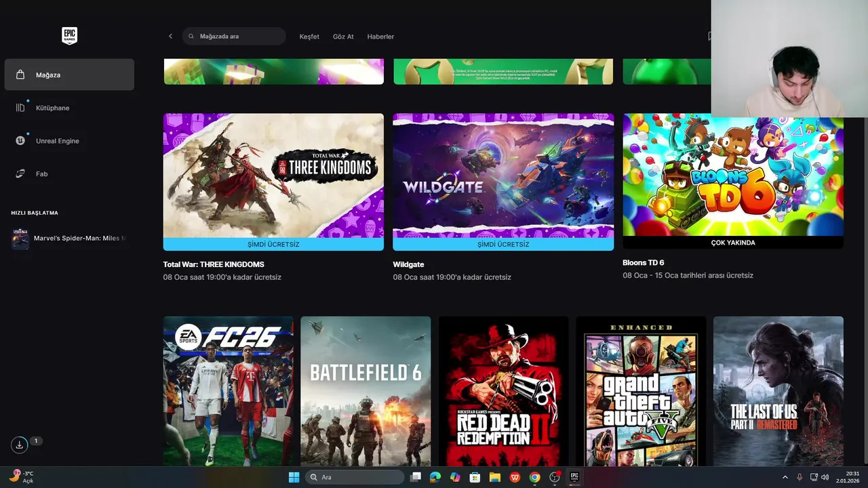Open the Göz At tab
Viewport: 868px width, 488px height.
tap(343, 37)
